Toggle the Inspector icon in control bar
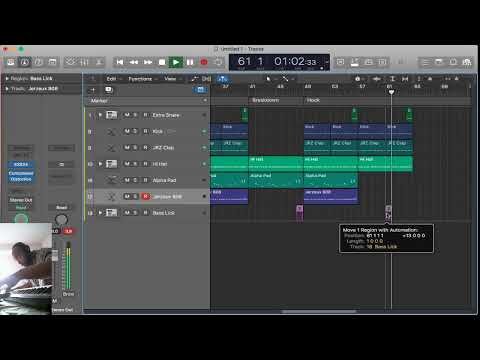Screen dimensions: 480x360 pyautogui.click(x=24, y=62)
